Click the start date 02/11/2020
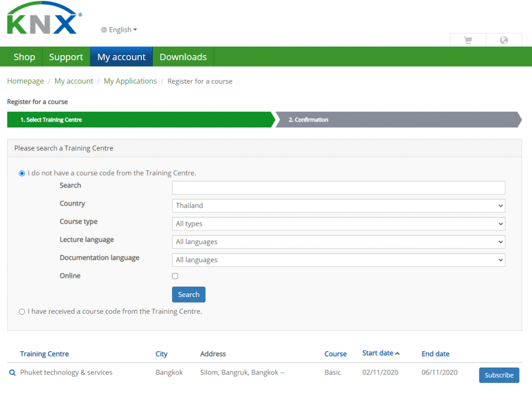This screenshot has height=401, width=532. point(380,372)
